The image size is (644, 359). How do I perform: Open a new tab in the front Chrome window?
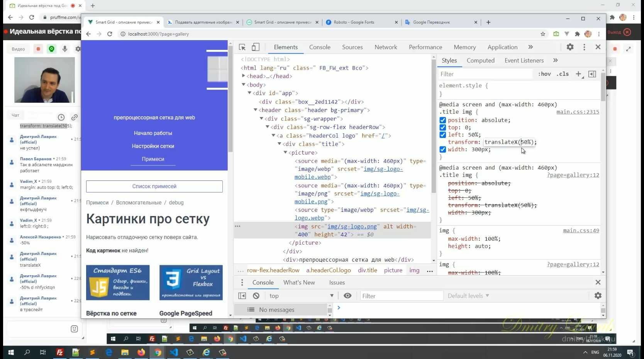(488, 22)
